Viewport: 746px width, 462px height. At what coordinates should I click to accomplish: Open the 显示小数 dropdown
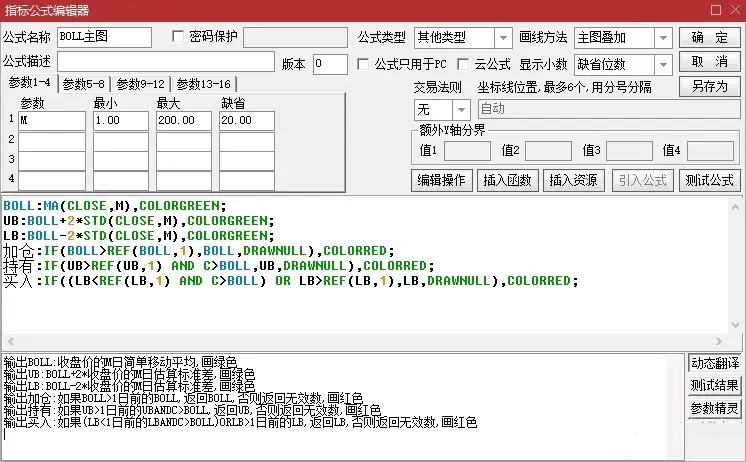(664, 64)
